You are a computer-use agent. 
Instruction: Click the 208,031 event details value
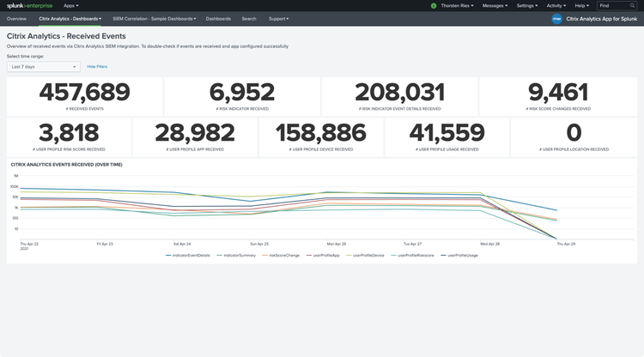coord(399,92)
